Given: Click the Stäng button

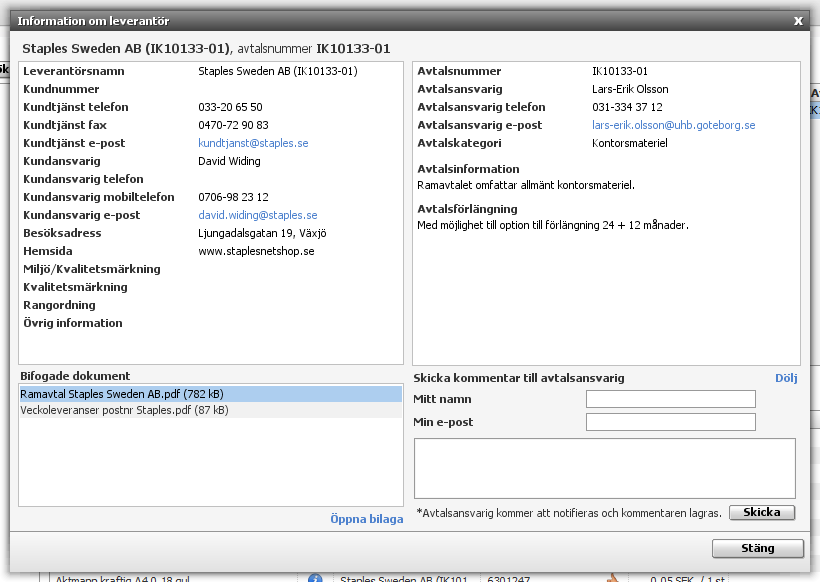Looking at the screenshot, I should pyautogui.click(x=757, y=548).
